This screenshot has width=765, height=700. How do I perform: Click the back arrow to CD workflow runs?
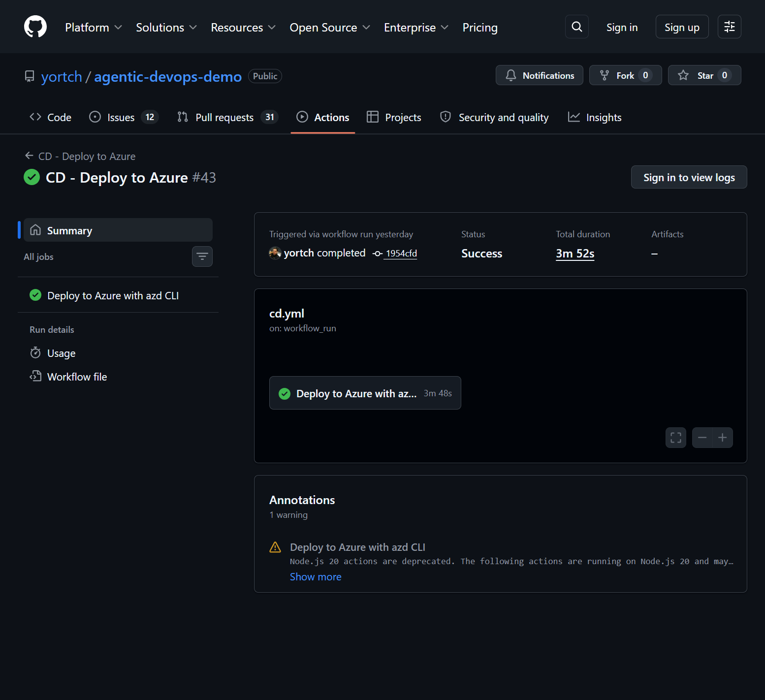click(x=29, y=155)
